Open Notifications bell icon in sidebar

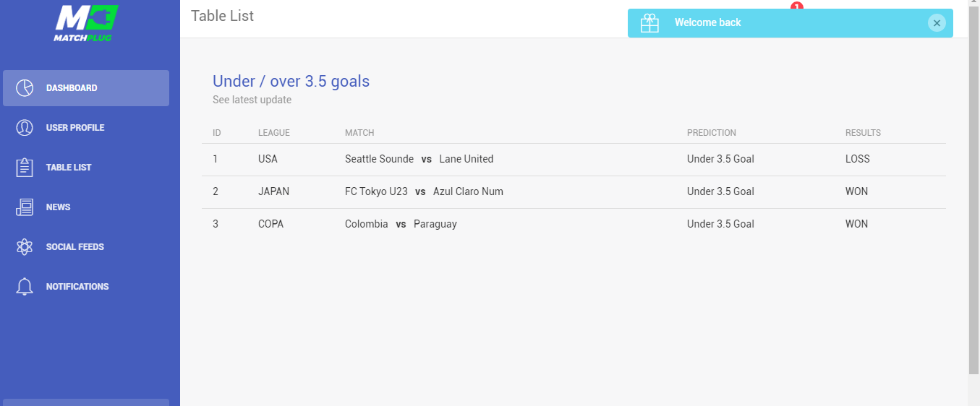pos(25,287)
